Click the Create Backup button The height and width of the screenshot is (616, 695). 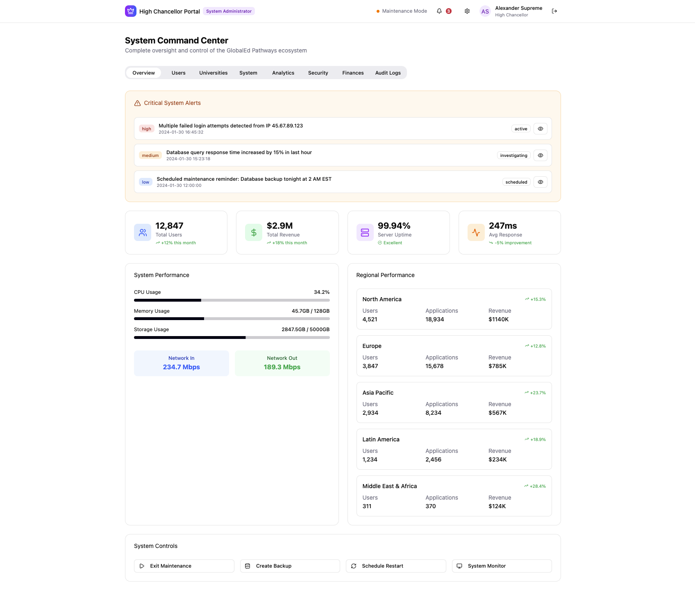coord(290,566)
